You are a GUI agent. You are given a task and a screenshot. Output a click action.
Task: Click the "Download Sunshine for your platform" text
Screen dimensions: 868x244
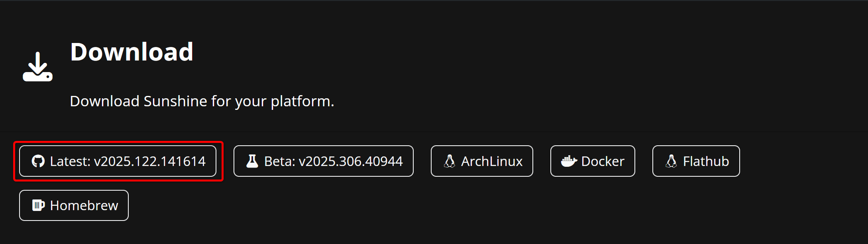pyautogui.click(x=202, y=102)
